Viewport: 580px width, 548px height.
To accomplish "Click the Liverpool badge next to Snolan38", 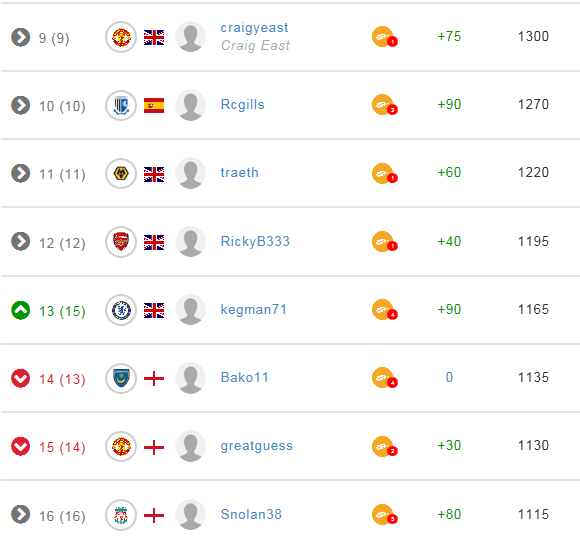I will point(121,515).
